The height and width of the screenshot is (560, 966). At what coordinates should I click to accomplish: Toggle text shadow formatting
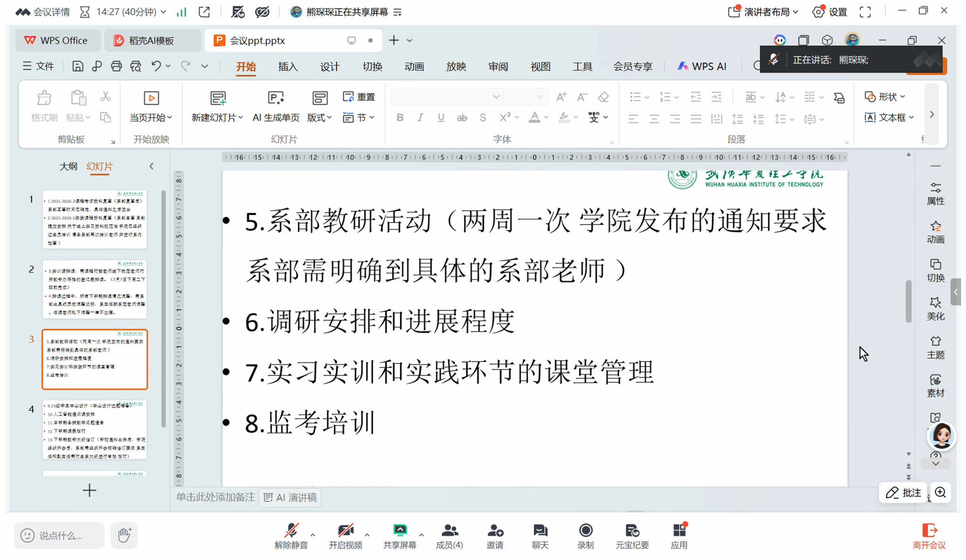click(483, 118)
